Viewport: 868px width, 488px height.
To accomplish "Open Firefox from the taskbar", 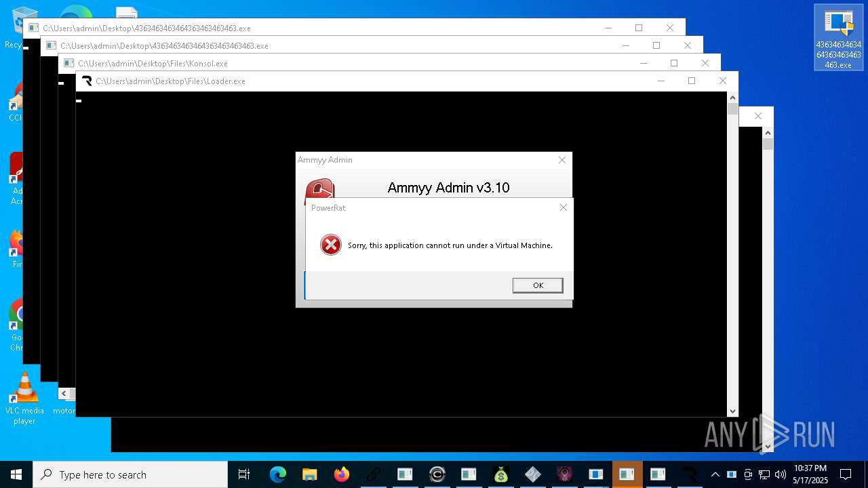I will pos(341,474).
